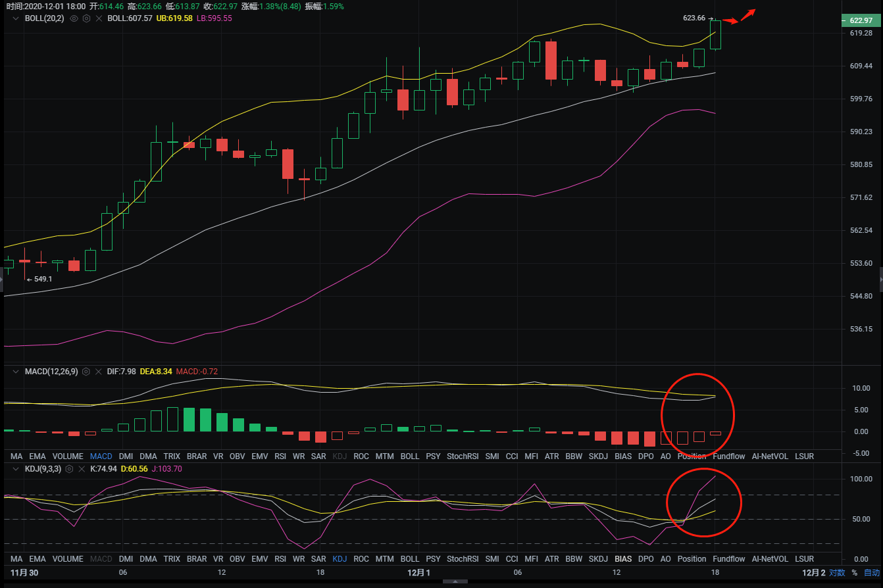The height and width of the screenshot is (588, 883).
Task: Select highlighted KDJ in bottom indicator row
Action: (x=340, y=559)
